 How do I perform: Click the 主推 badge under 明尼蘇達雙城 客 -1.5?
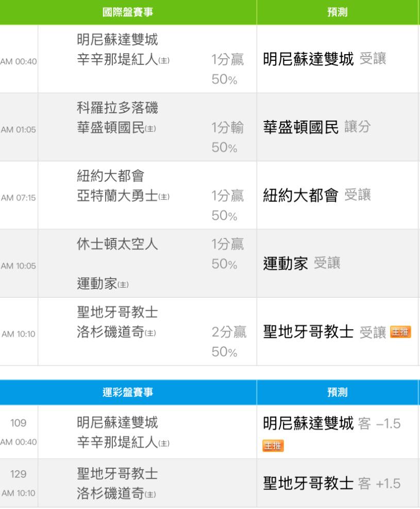coord(273,446)
